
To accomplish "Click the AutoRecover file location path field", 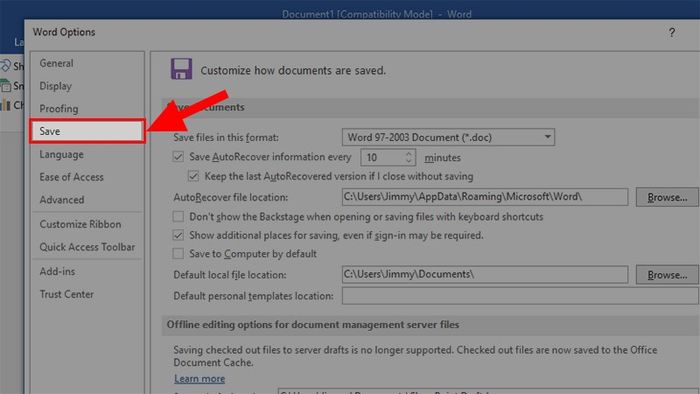I will tap(485, 197).
